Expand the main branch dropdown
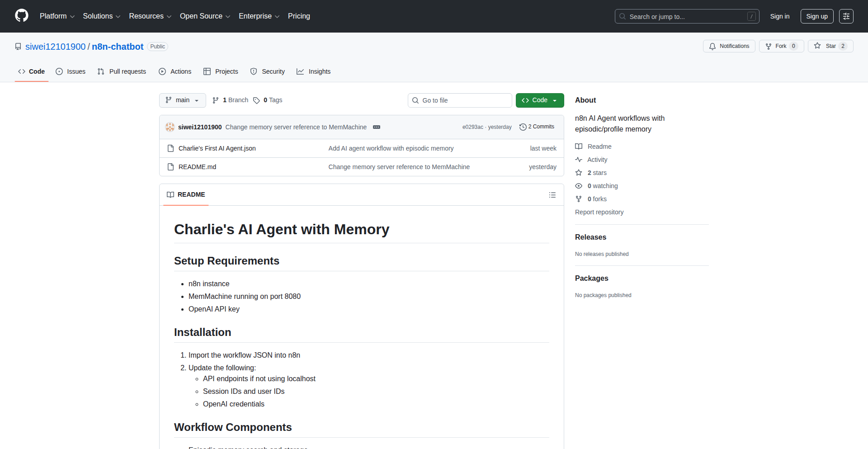This screenshot has height=449, width=868. pyautogui.click(x=182, y=100)
